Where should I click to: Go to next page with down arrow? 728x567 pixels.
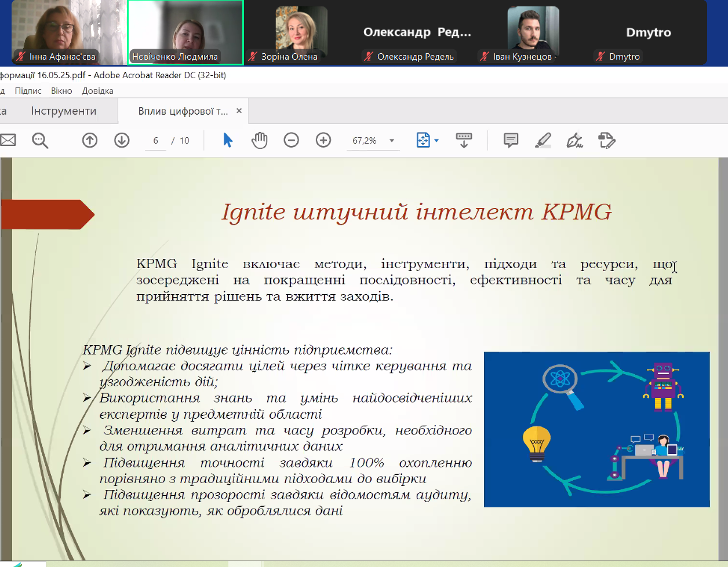point(122,140)
